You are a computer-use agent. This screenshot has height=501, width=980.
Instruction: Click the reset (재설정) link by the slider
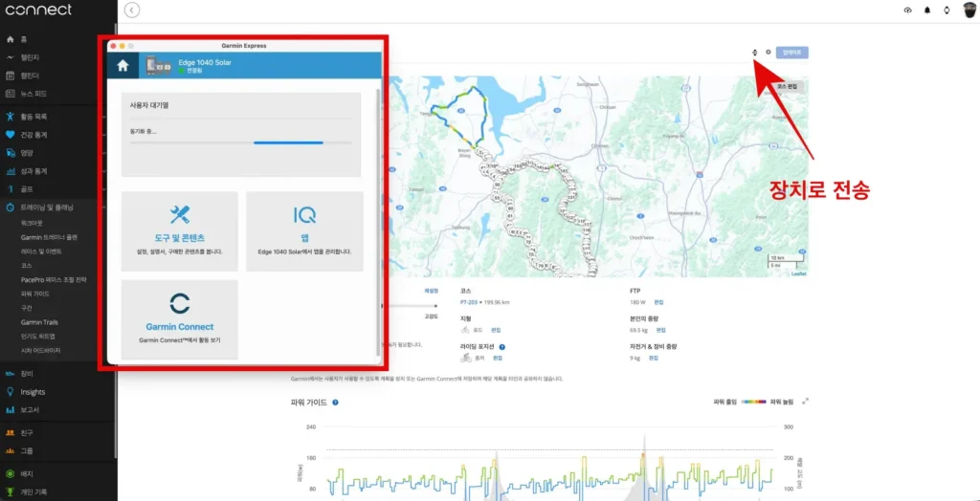pos(432,291)
